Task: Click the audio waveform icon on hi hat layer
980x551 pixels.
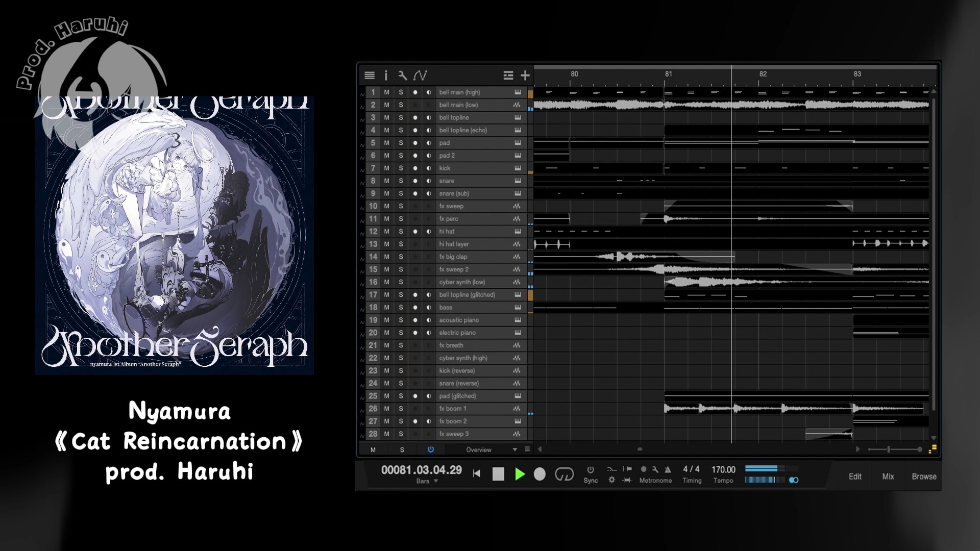Action: (x=517, y=244)
